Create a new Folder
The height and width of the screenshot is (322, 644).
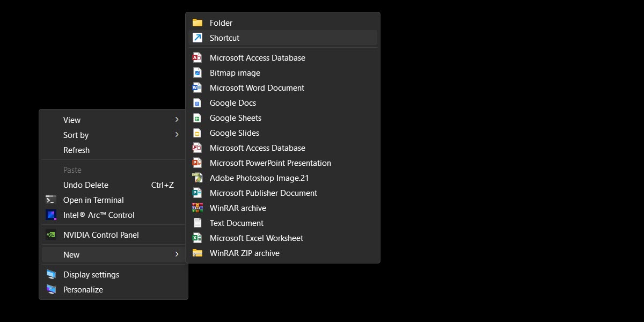[x=221, y=23]
